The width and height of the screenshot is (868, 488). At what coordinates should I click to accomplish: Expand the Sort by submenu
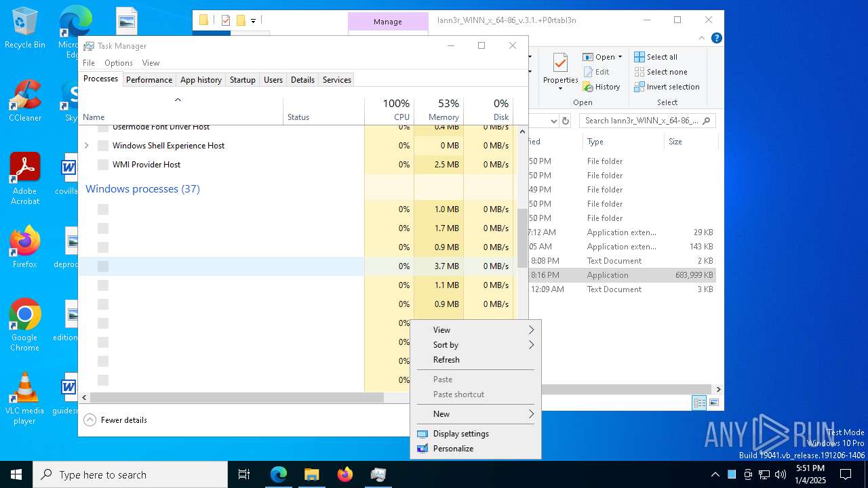coord(475,345)
